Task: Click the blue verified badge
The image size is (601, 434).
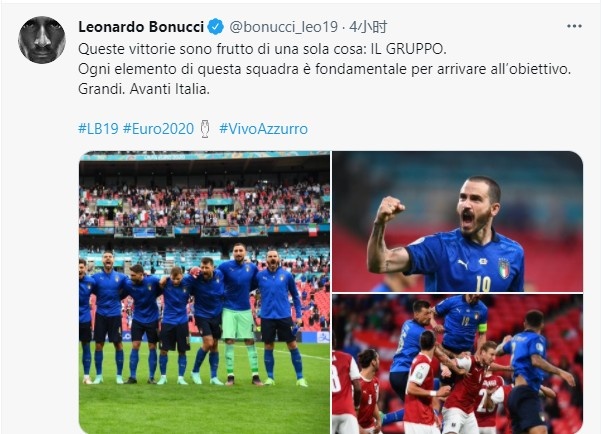Action: (x=215, y=27)
